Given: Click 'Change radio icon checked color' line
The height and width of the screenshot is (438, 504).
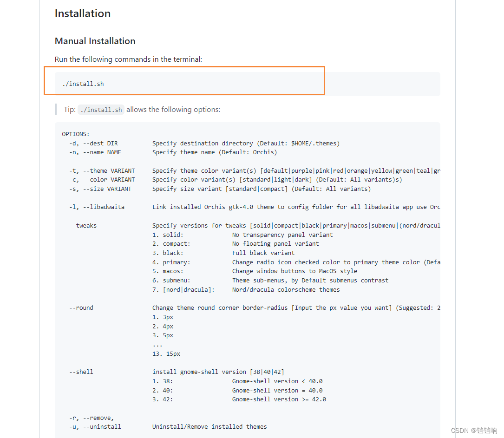Looking at the screenshot, I should 336,262.
